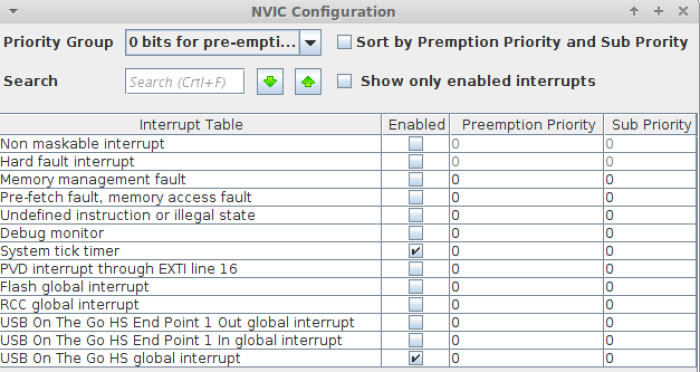Toggle Show only enabled interrupts checkbox

[344, 81]
